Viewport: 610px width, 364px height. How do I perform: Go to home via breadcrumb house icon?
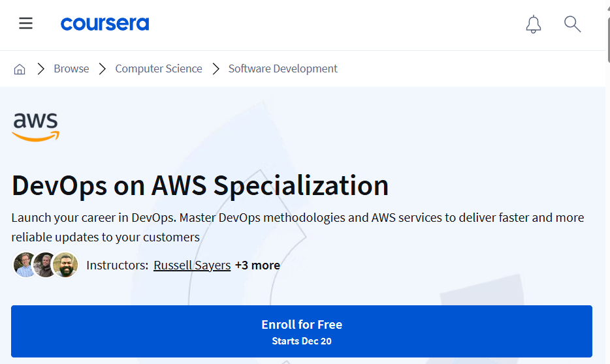[x=20, y=69]
